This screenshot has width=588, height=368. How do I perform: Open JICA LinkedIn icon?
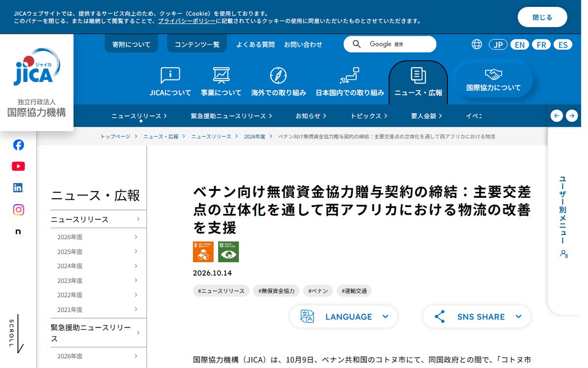18,187
